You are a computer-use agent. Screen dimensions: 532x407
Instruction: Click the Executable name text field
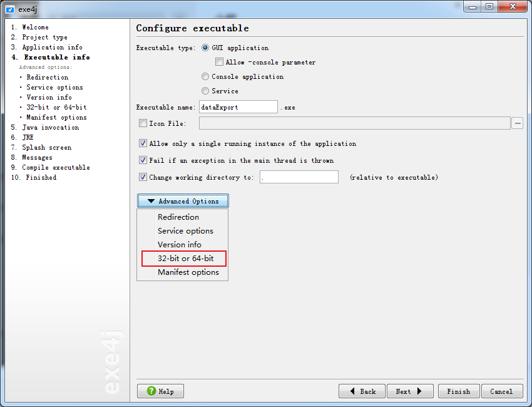pyautogui.click(x=238, y=107)
